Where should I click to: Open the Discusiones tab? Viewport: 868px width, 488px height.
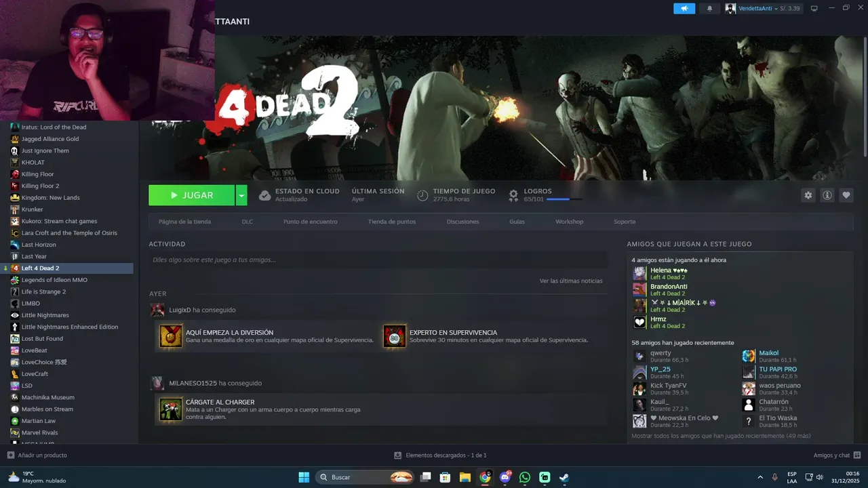tap(462, 222)
